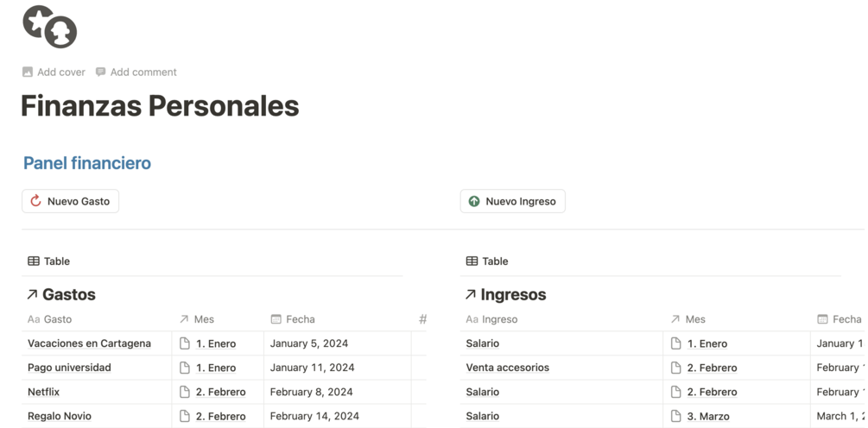Image resolution: width=868 pixels, height=428 pixels.
Task: Click the red Nuevo Gasto arrow icon
Action: pos(35,201)
